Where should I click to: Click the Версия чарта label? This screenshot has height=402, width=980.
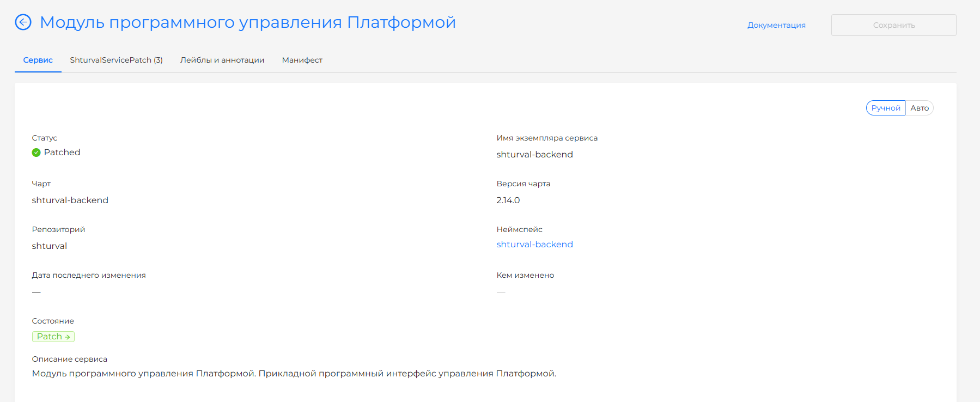click(x=524, y=184)
